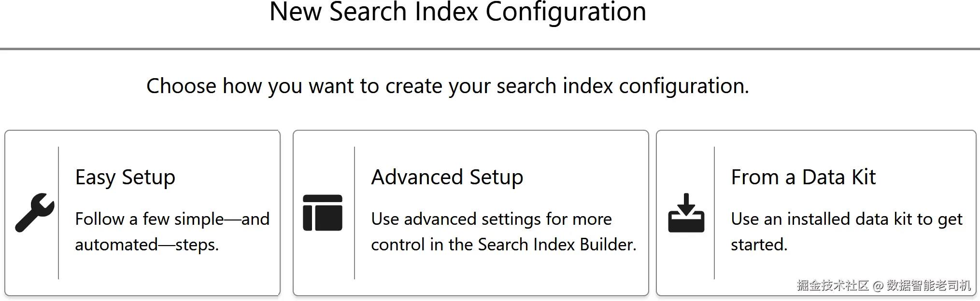Click the layout panel icon for Advanced Setup
The image size is (980, 301).
click(323, 213)
